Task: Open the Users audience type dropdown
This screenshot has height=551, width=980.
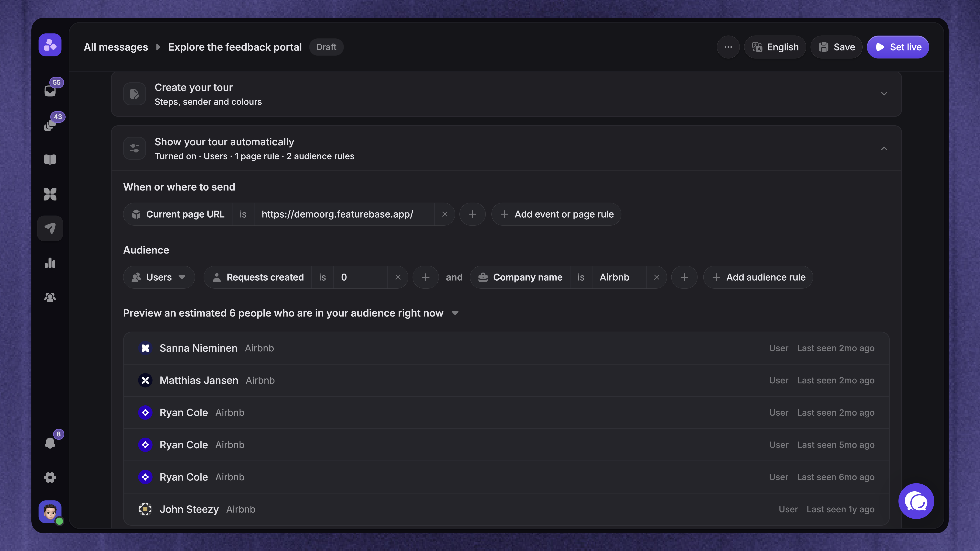Action: [x=159, y=277]
